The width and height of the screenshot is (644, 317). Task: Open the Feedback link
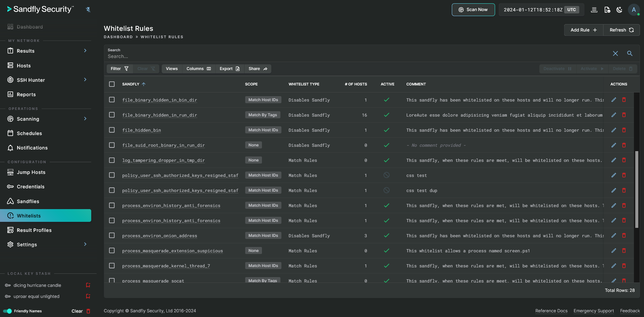click(630, 311)
